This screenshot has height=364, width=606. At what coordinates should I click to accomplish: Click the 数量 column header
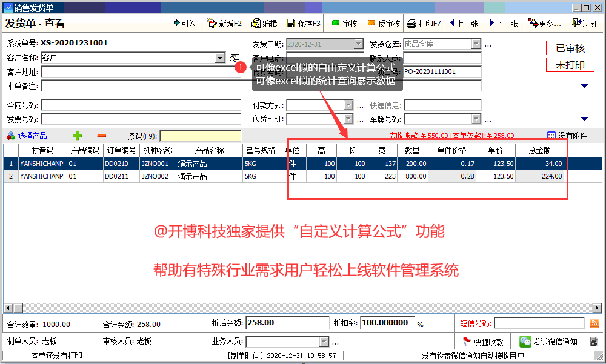[412, 150]
